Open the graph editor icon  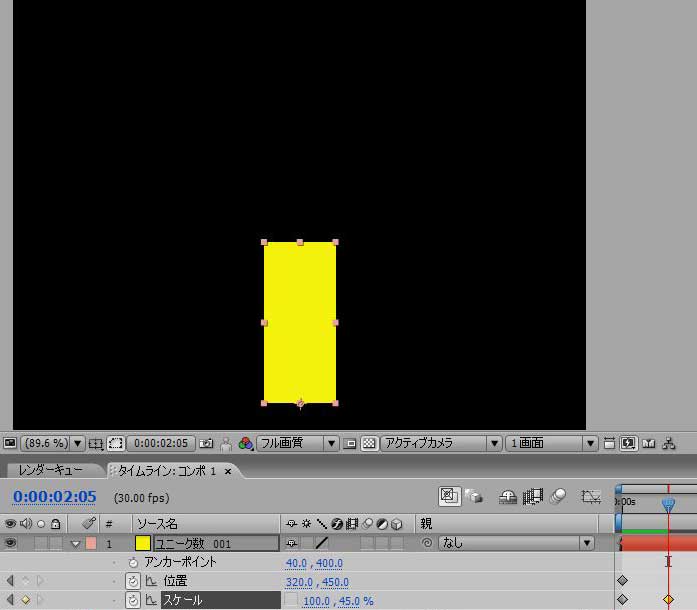pyautogui.click(x=591, y=497)
